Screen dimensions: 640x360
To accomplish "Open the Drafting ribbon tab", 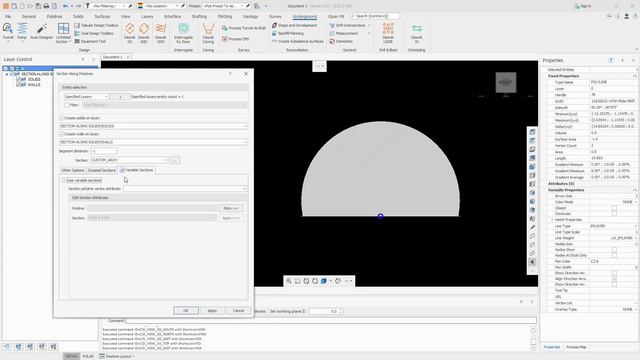I will (199, 17).
